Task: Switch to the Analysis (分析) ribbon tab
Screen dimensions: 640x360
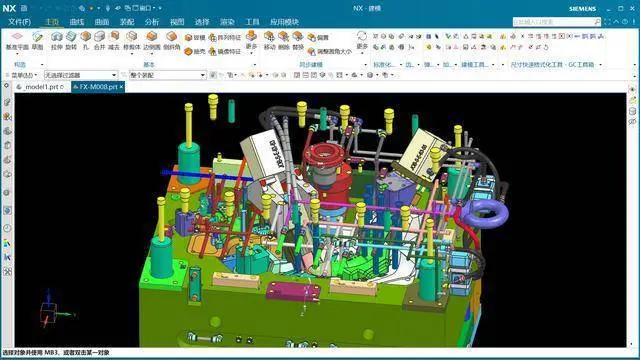Action: point(152,22)
